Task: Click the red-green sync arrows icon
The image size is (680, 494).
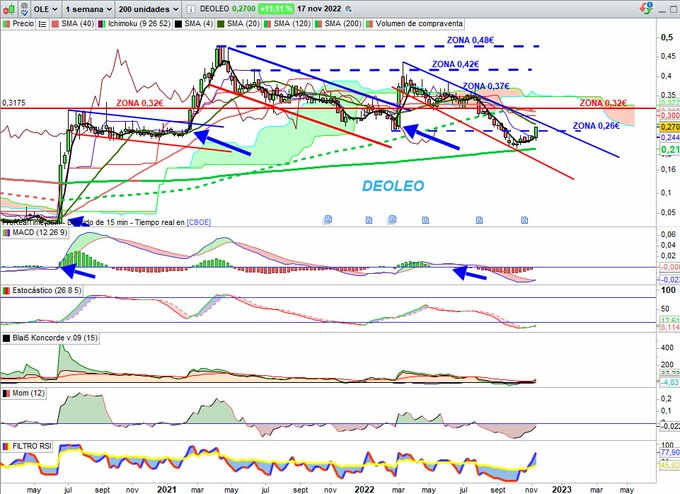Action: (x=646, y=8)
